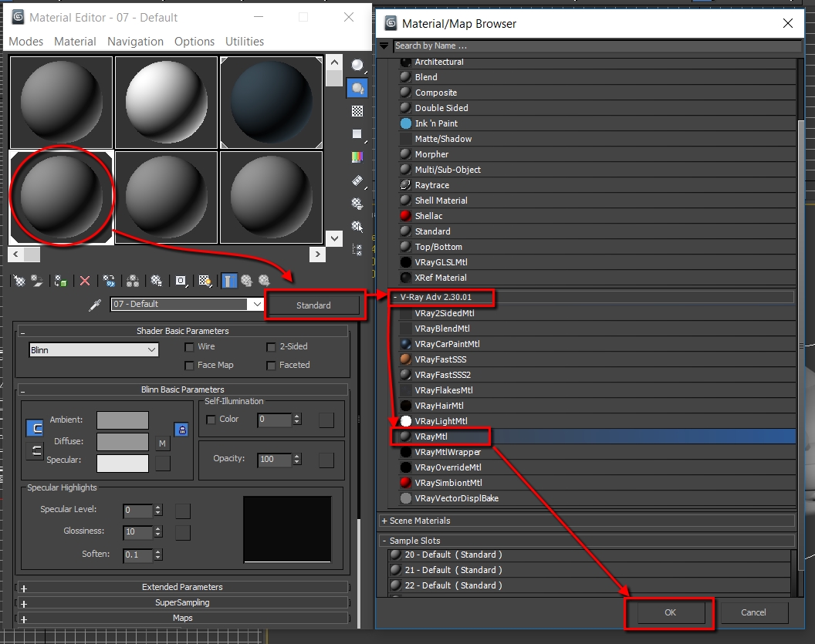Click the Video Color Check icon
This screenshot has height=644, width=815.
tap(357, 157)
